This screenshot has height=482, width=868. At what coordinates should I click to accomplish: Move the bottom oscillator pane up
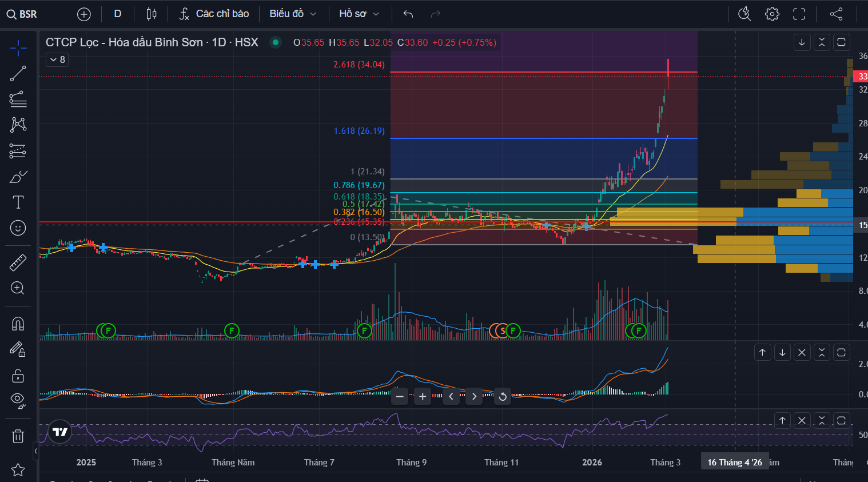point(782,420)
